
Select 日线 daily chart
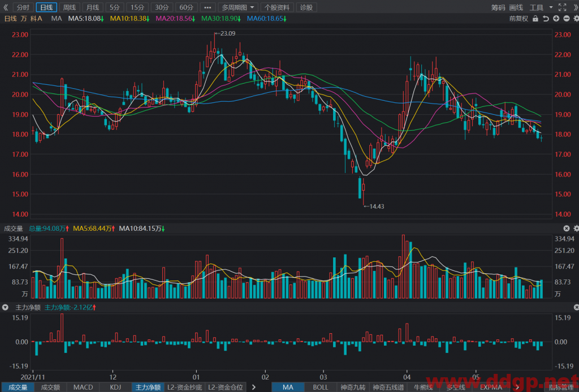(46, 7)
